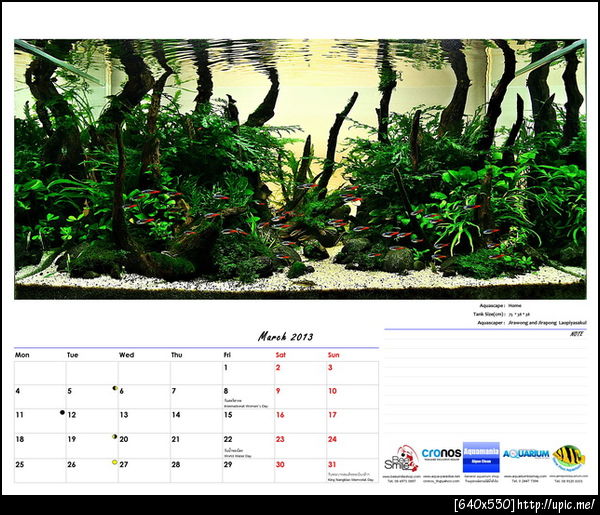Click the 'Tue' column header
Screen dimensions: 600x515
pos(72,355)
